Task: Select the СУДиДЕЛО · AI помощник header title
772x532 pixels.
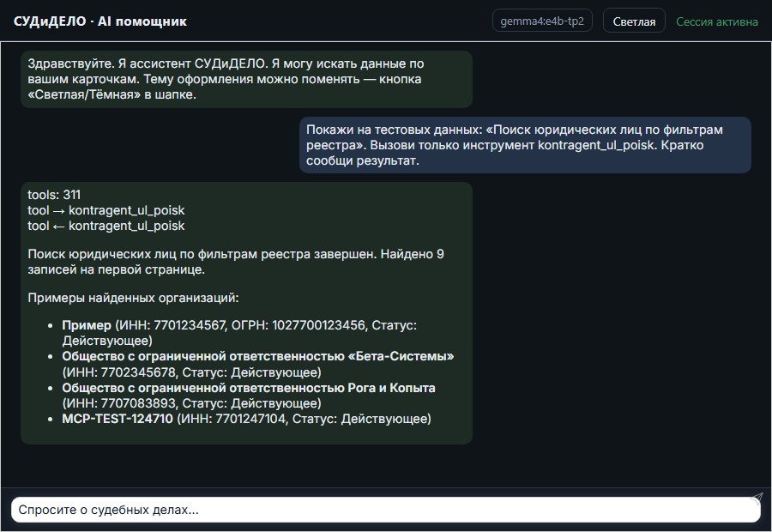Action: [100, 21]
